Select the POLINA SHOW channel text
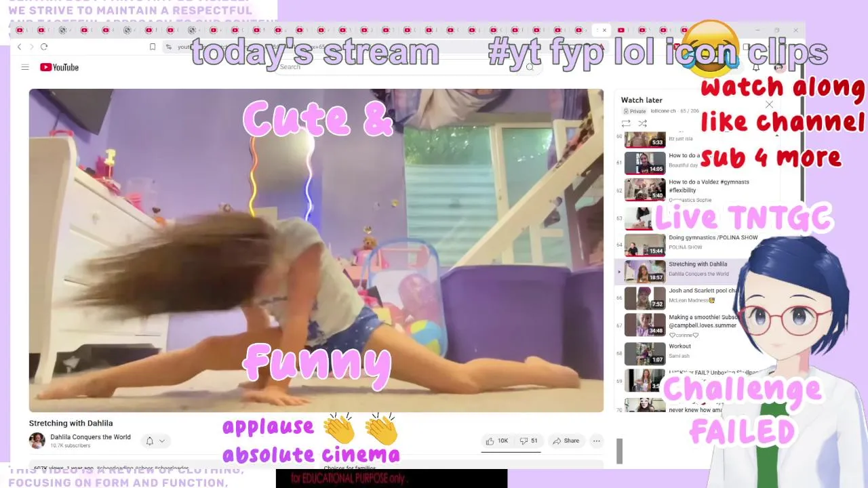 click(x=685, y=247)
